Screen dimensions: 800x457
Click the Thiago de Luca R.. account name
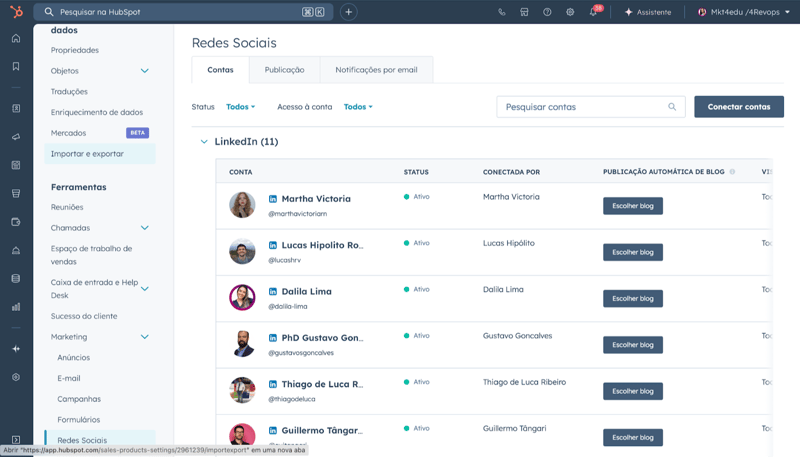pos(322,384)
